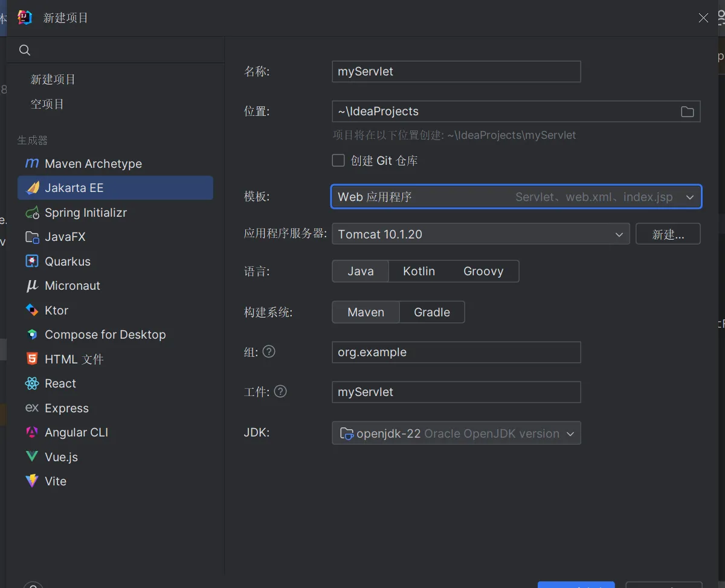Click the Ktor diamond icon
Viewport: 725px width, 588px height.
click(x=32, y=310)
